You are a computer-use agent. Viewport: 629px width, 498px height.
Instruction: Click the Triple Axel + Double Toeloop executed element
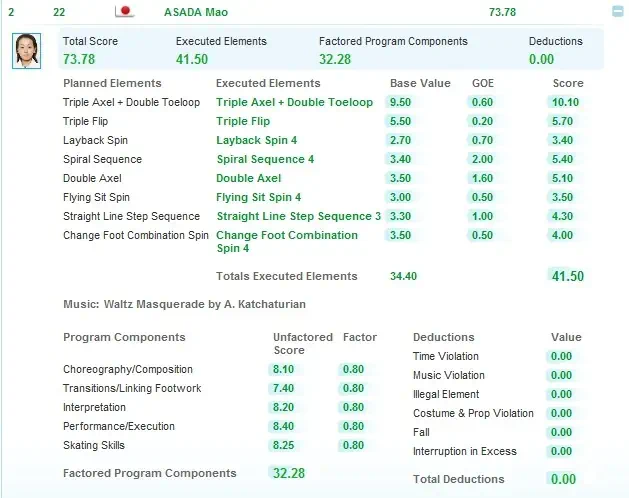(294, 102)
